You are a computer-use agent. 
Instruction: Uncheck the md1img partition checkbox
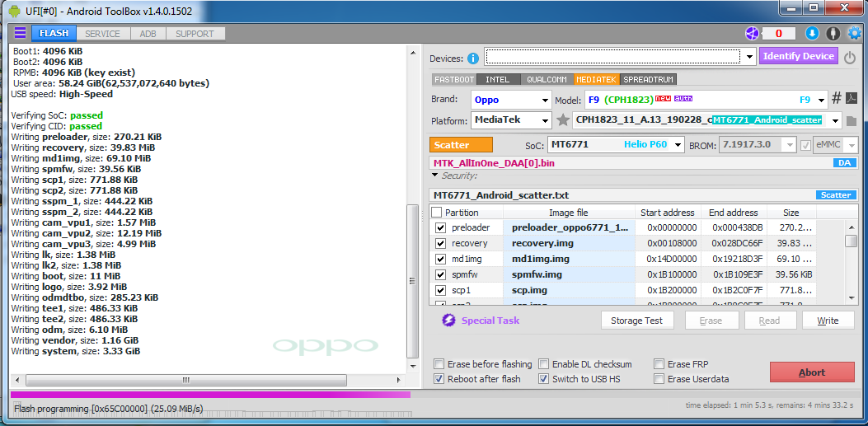coord(441,259)
